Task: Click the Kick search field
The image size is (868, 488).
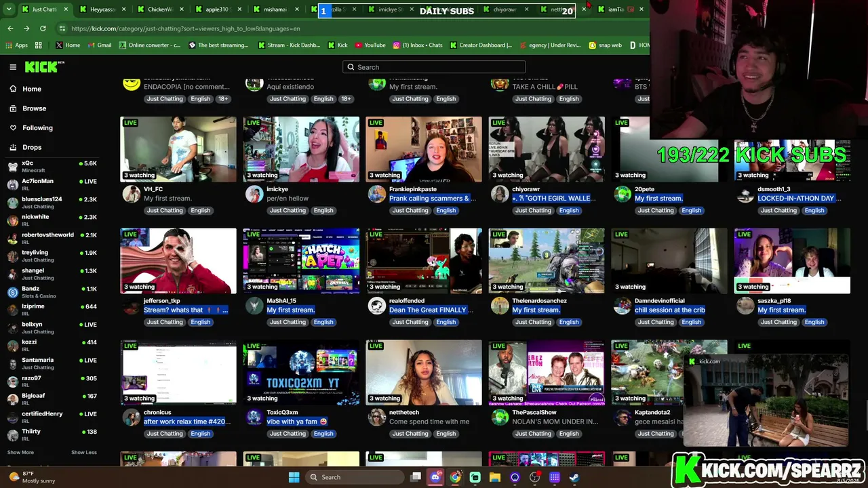Action: pyautogui.click(x=434, y=67)
